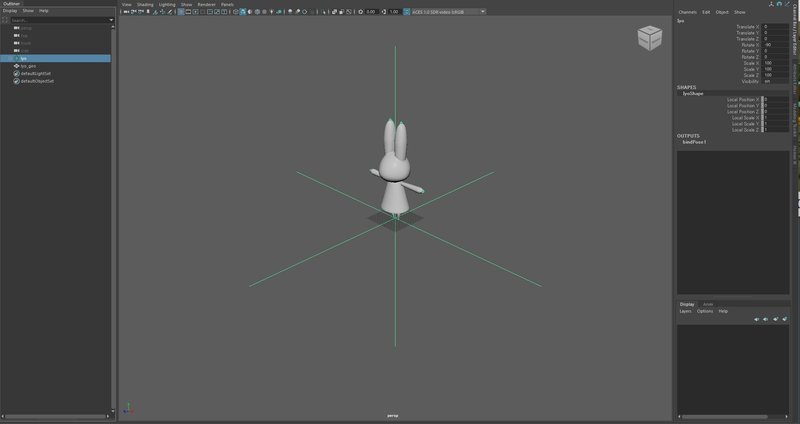Toggle the Field Chart overlay
The height and width of the screenshot is (424, 800).
(x=210, y=11)
